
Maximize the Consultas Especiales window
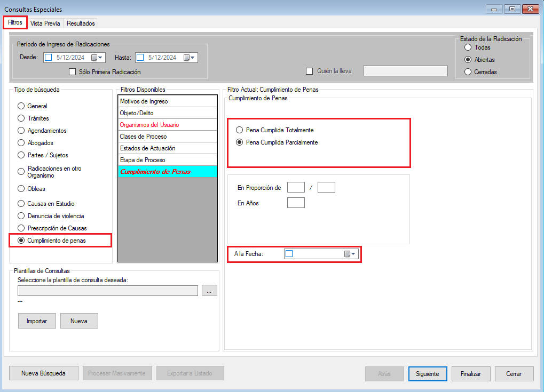[513, 9]
